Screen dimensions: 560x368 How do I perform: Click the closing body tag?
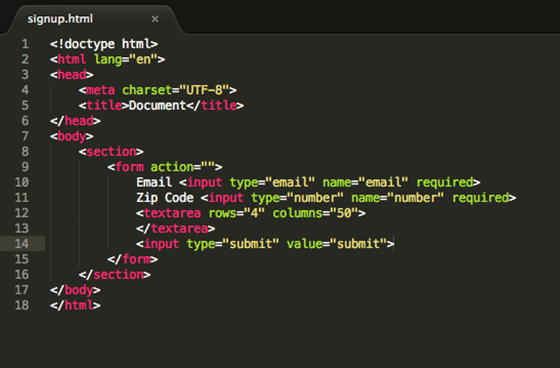tap(75, 290)
